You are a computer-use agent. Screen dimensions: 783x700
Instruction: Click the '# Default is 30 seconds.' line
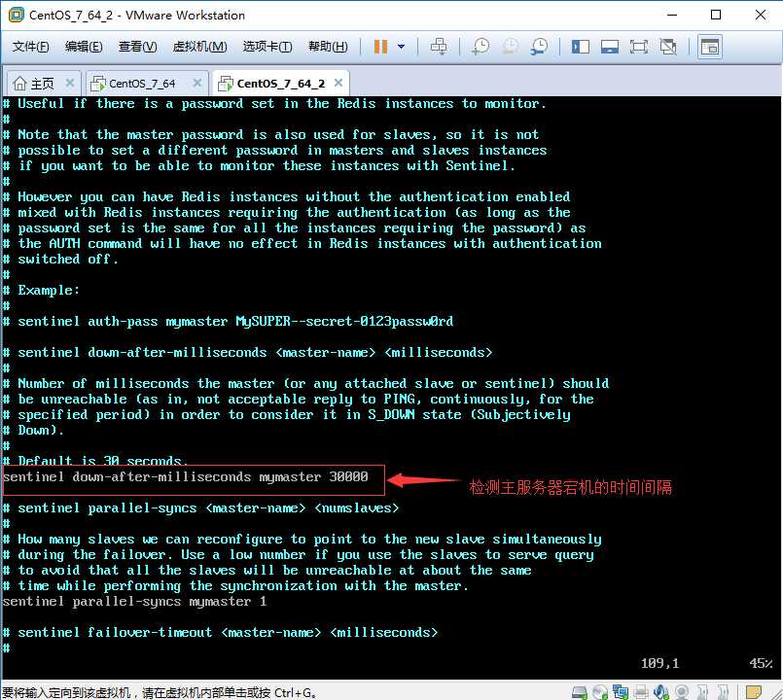pyautogui.click(x=95, y=460)
